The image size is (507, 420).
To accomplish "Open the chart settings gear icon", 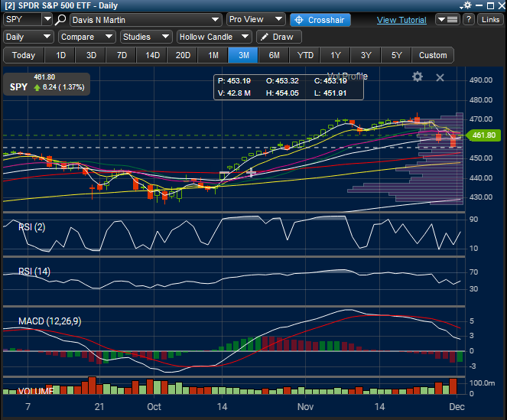I will pos(418,77).
